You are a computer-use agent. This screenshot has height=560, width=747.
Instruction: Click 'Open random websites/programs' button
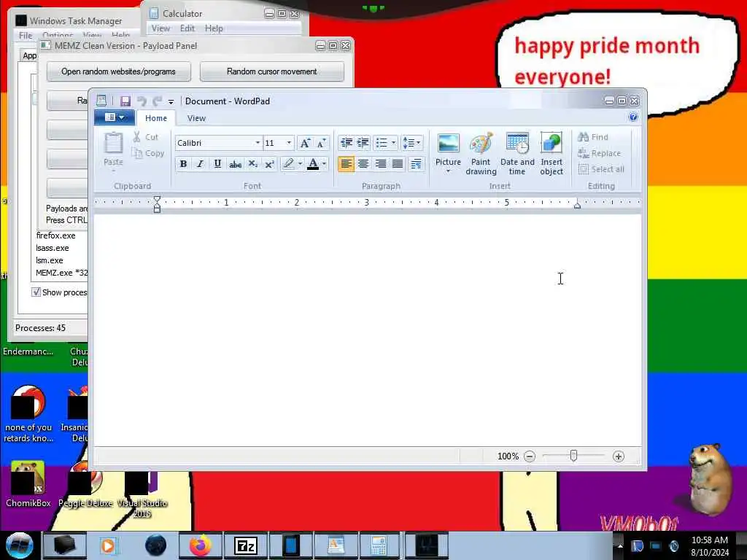click(119, 71)
